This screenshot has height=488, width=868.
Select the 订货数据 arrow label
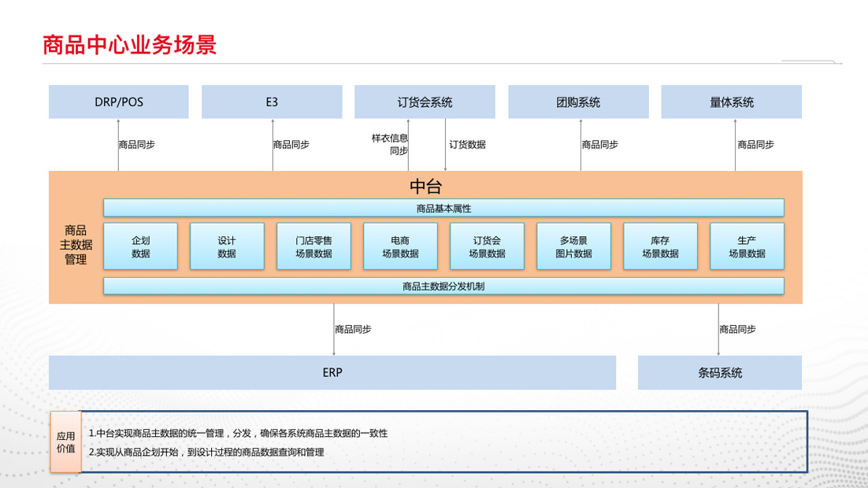tap(467, 145)
